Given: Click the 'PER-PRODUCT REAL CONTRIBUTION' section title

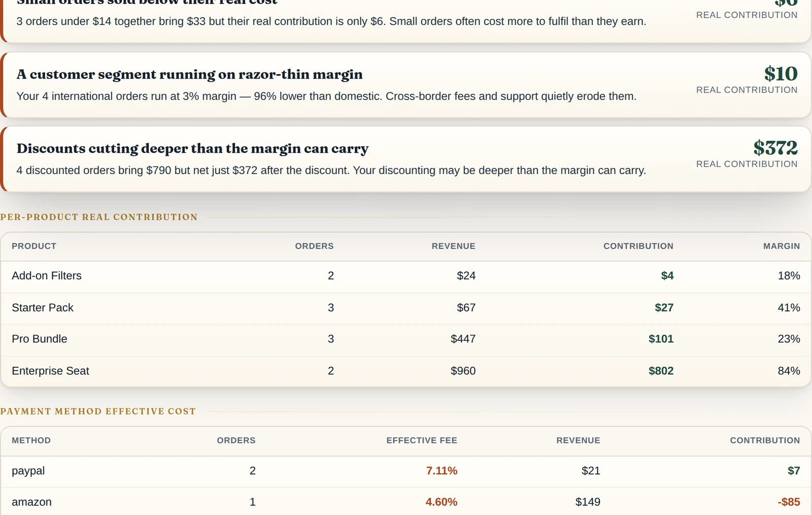Looking at the screenshot, I should coord(99,217).
